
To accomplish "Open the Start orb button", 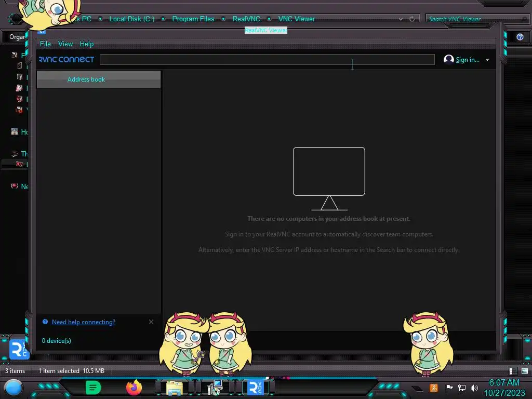I will point(14,388).
